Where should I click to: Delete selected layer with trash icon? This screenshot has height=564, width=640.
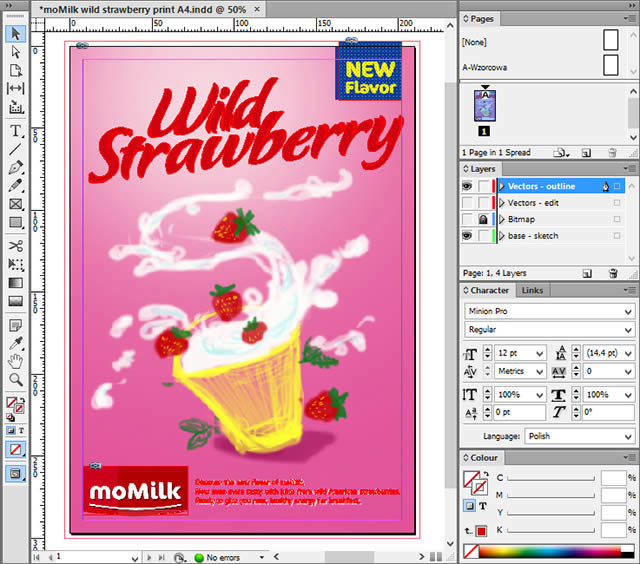pos(613,273)
